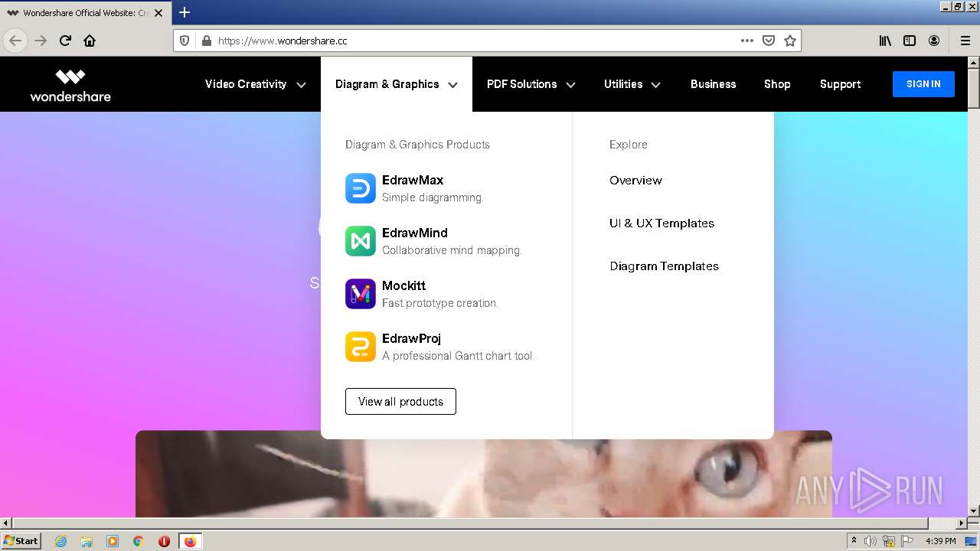Screen dimensions: 980x551
Task: Launch Internet Explorer from taskbar
Action: click(60, 541)
